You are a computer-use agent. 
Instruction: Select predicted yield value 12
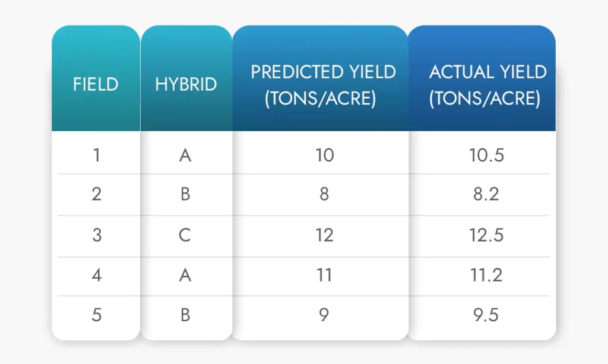[324, 235]
